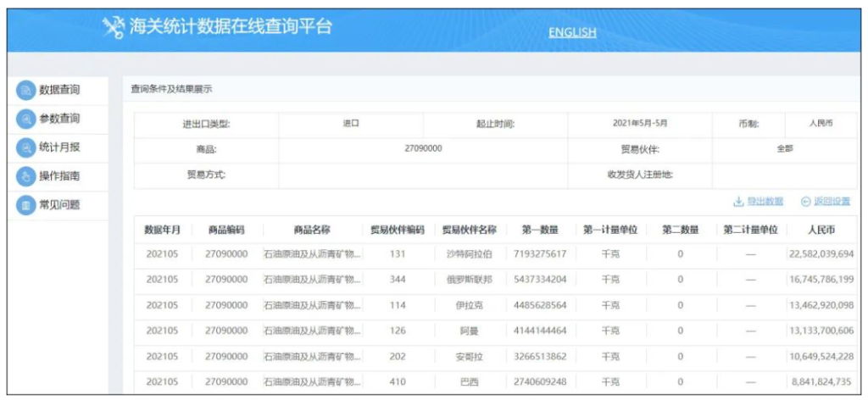This screenshot has width=868, height=400.
Task: Click the amount 8,841,824,735
Action: [822, 381]
